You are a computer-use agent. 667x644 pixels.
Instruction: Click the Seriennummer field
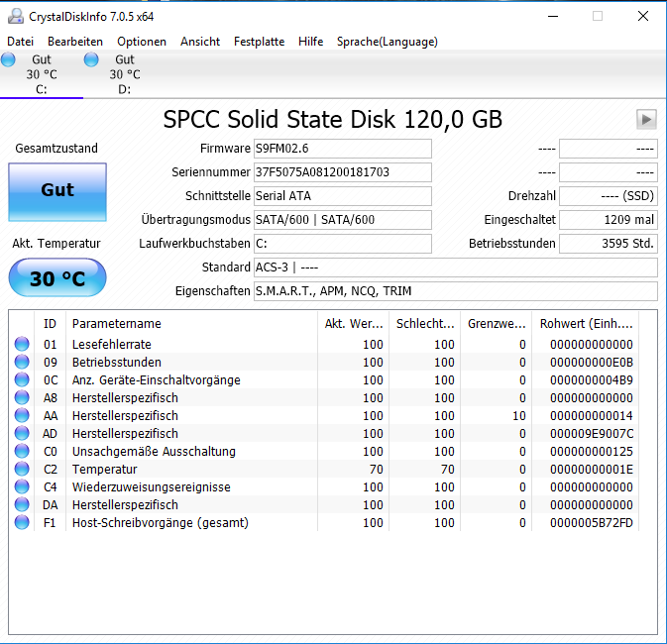(x=343, y=172)
